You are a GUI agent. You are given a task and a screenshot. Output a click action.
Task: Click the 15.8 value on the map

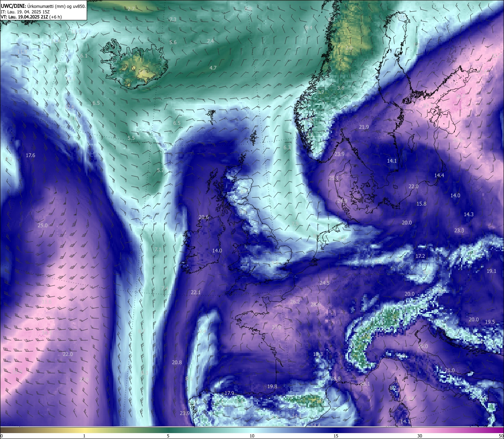click(x=421, y=204)
